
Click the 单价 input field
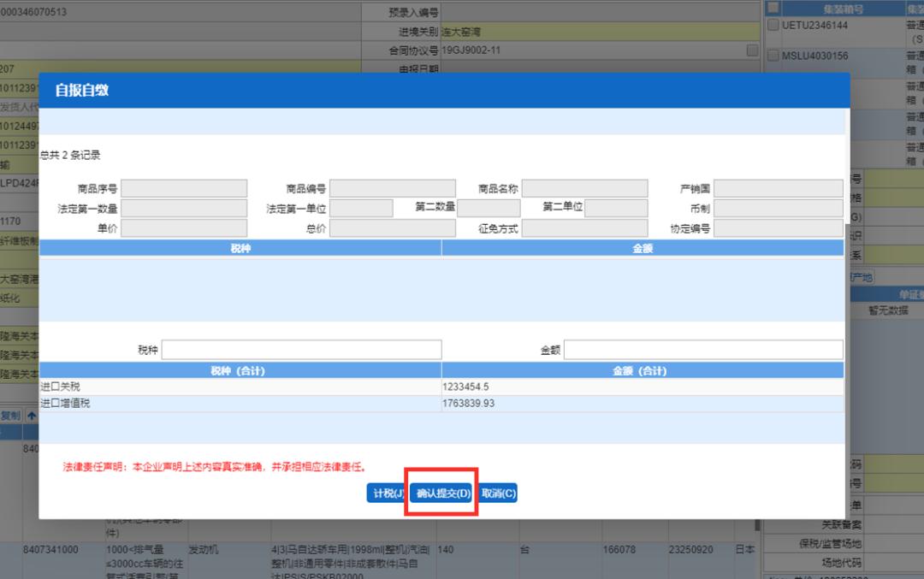tap(184, 227)
